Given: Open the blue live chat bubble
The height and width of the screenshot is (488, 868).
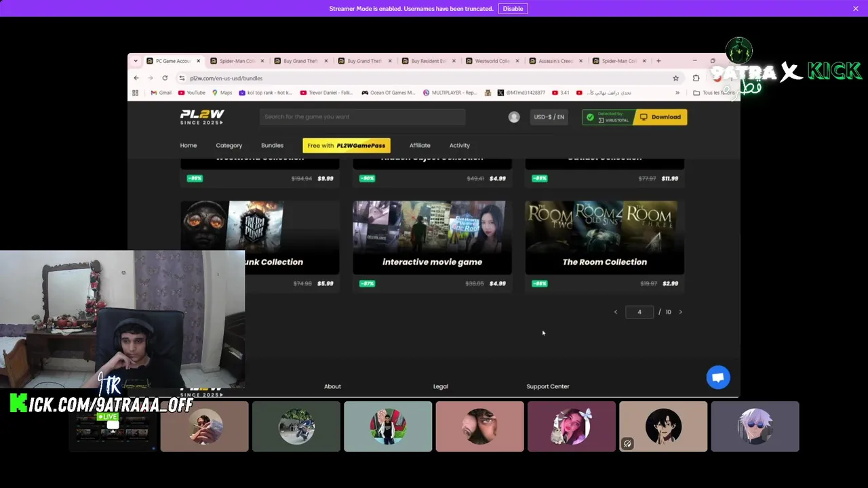Looking at the screenshot, I should 718,378.
